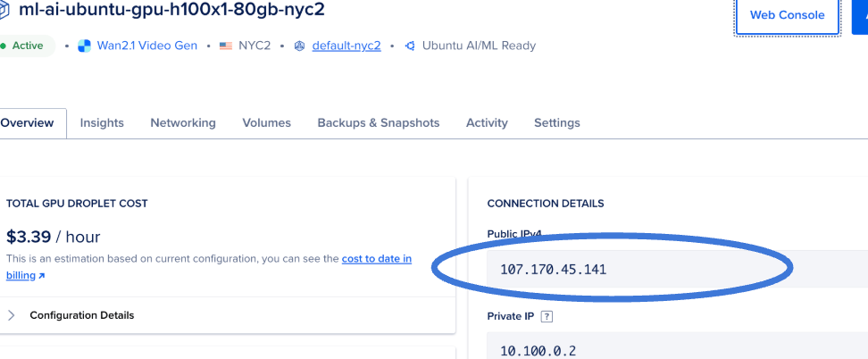This screenshot has height=359, width=868.
Task: Click the $3.39 / hour cost text
Action: (54, 238)
